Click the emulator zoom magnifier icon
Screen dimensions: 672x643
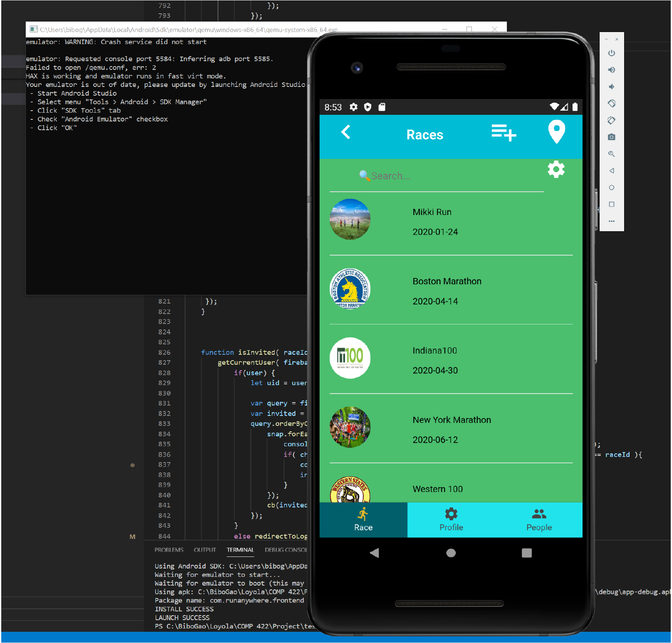pos(611,154)
